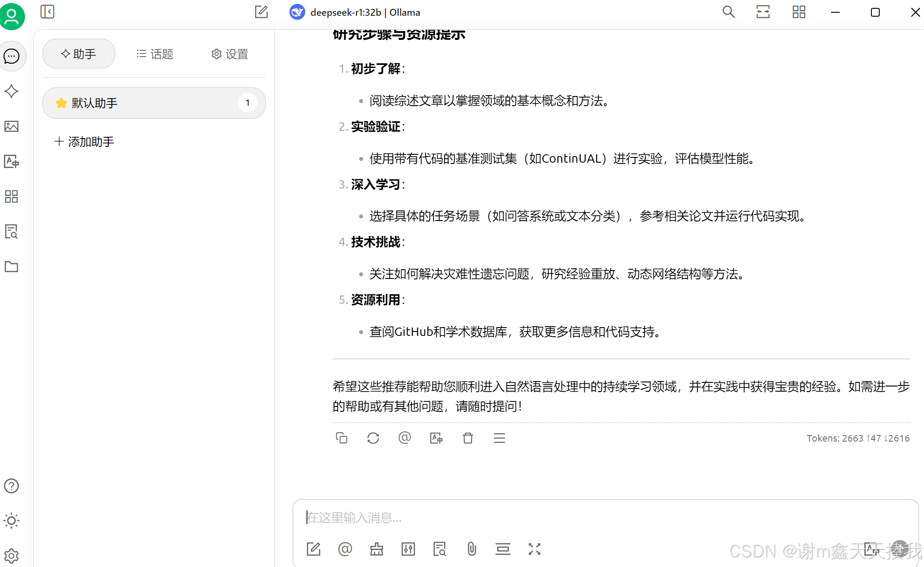This screenshot has width=924, height=567.
Task: Click 添加助手 to add an assistant
Action: click(x=84, y=142)
